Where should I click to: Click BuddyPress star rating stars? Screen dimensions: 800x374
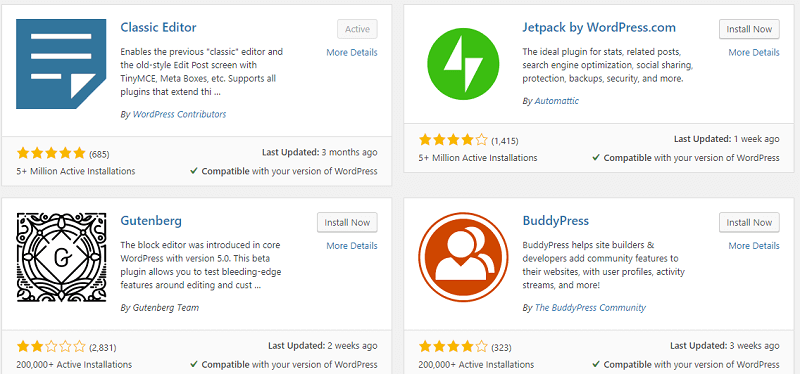[453, 347]
